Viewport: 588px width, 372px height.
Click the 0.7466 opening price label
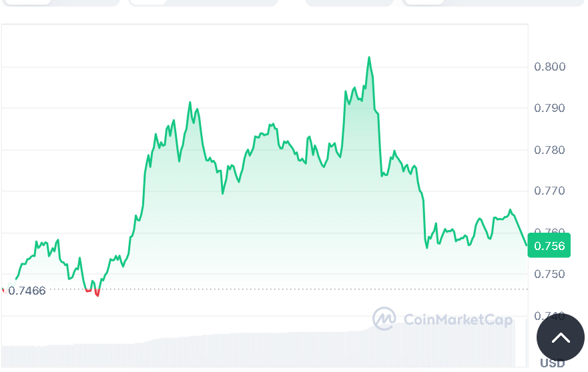[x=27, y=291]
